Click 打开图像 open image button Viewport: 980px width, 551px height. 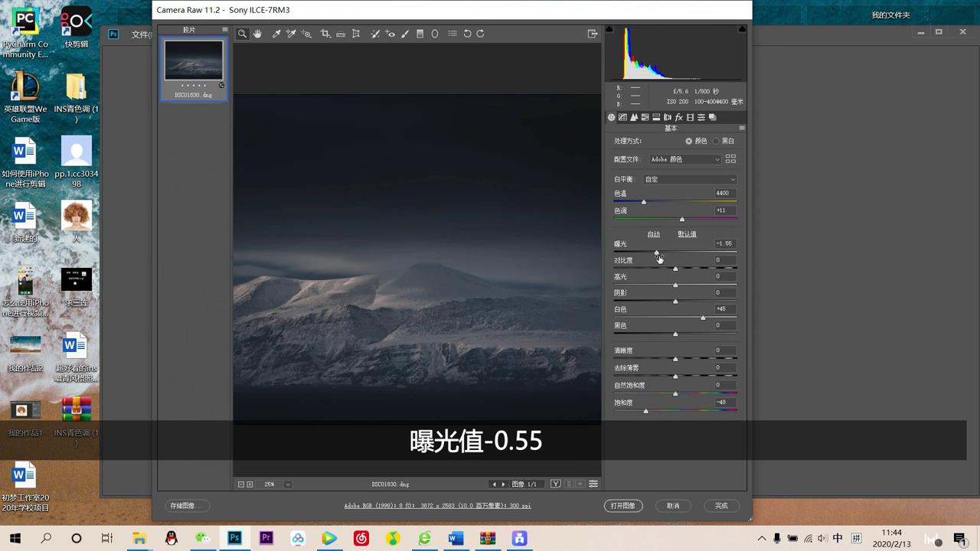(x=622, y=506)
